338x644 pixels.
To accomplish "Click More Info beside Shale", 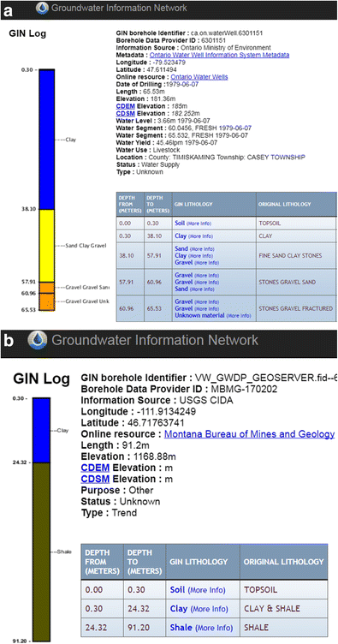I will pos(214,628).
